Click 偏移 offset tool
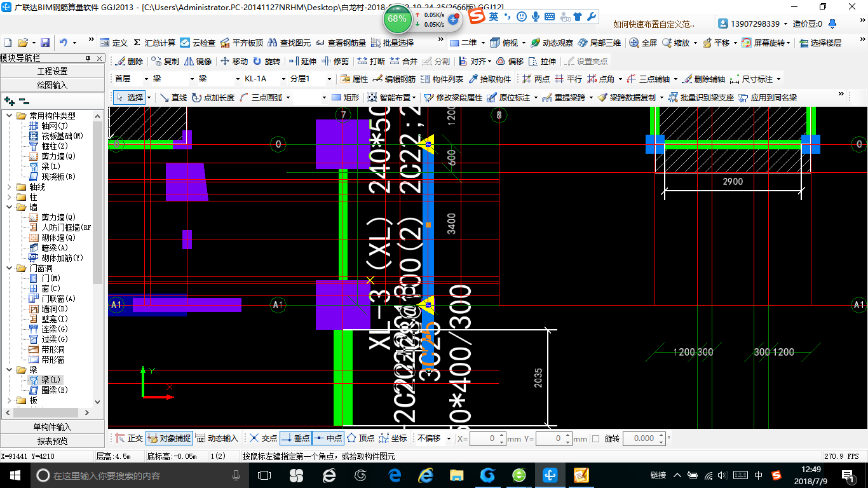This screenshot has width=868, height=488. pyautogui.click(x=510, y=61)
